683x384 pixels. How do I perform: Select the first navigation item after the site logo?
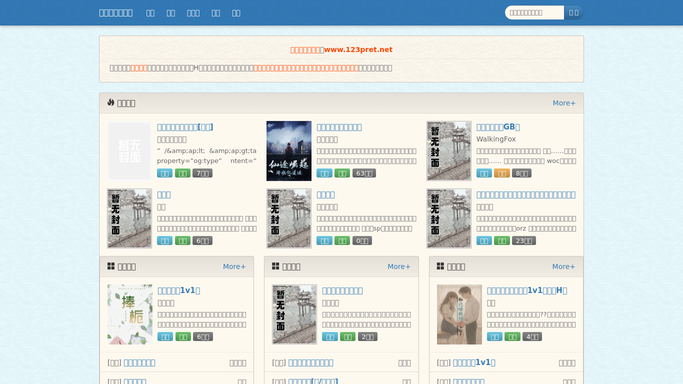(x=150, y=13)
